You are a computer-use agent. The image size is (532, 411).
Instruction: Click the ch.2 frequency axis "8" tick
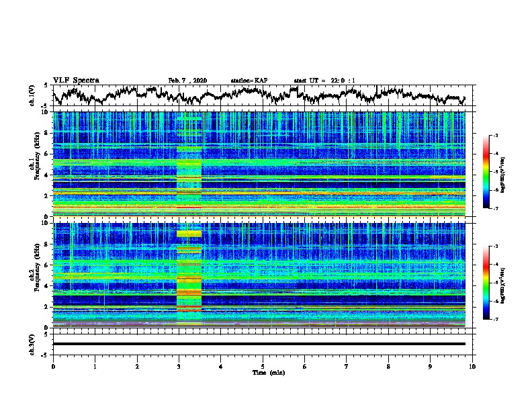[x=47, y=244]
